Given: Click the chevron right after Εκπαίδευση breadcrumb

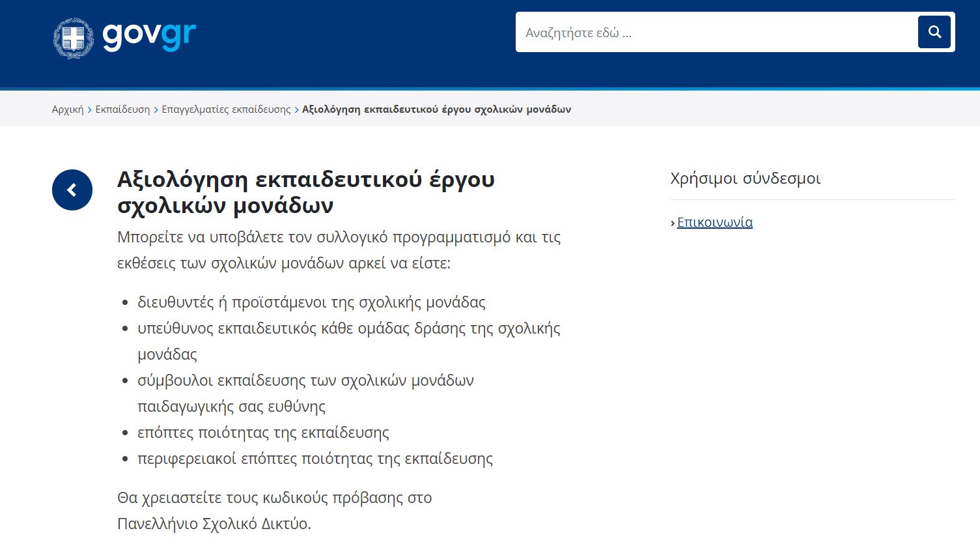Looking at the screenshot, I should click(x=156, y=109).
